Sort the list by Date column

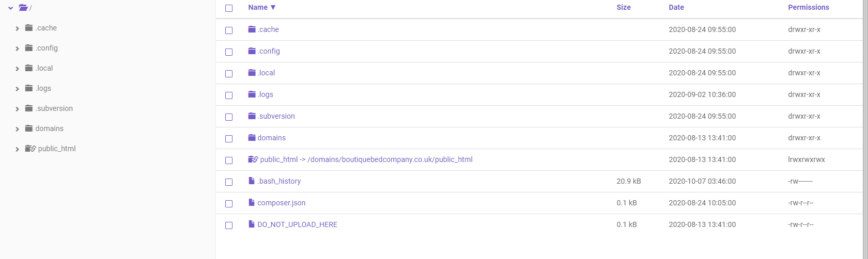click(676, 7)
